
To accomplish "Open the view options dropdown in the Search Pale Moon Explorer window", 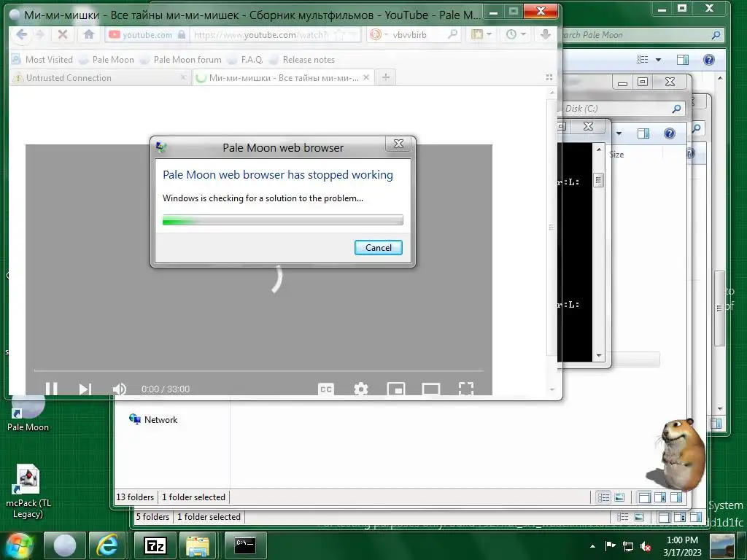I will click(x=659, y=60).
